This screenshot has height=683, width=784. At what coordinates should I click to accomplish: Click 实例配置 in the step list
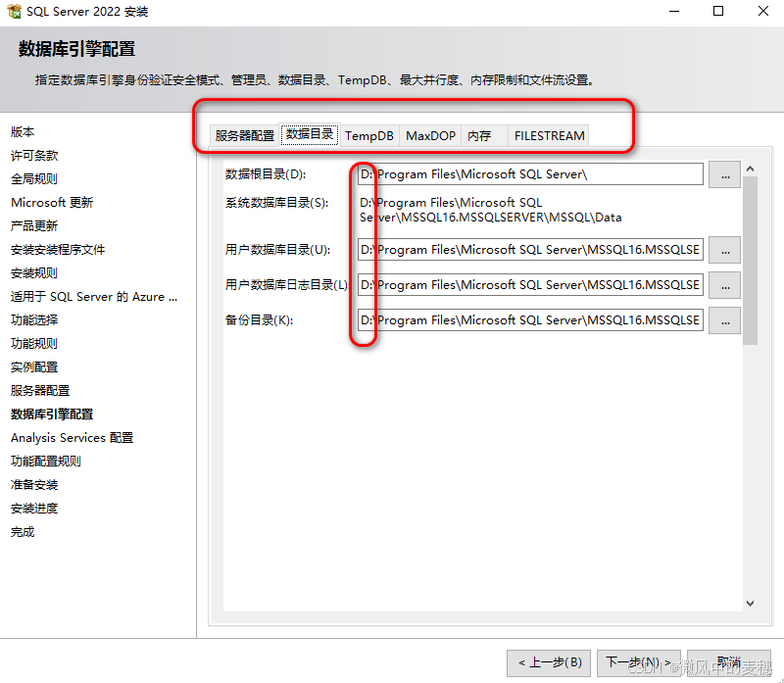coord(34,367)
